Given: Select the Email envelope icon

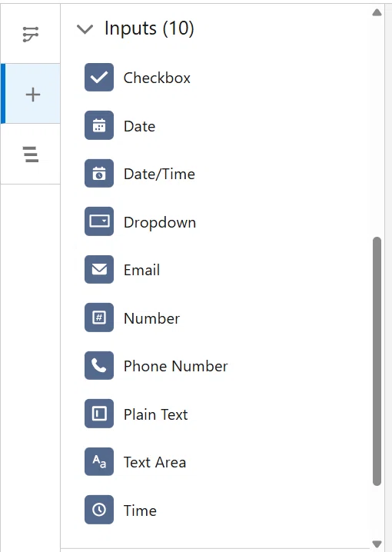Looking at the screenshot, I should tap(99, 269).
